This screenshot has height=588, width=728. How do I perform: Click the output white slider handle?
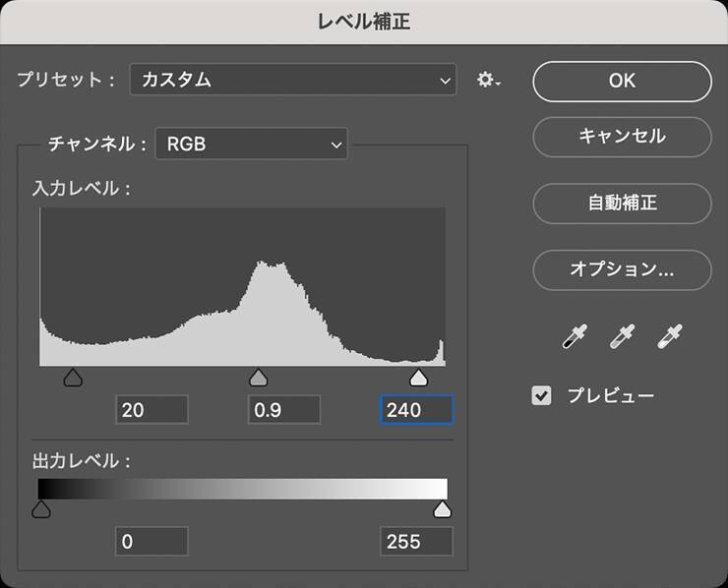[x=443, y=509]
